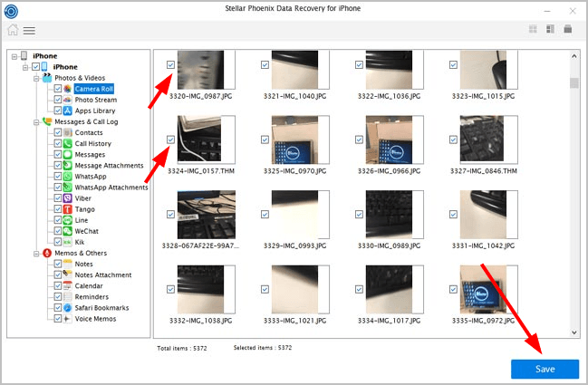The width and height of the screenshot is (588, 385).
Task: Select the Voice Memos icon
Action: pyautogui.click(x=68, y=319)
